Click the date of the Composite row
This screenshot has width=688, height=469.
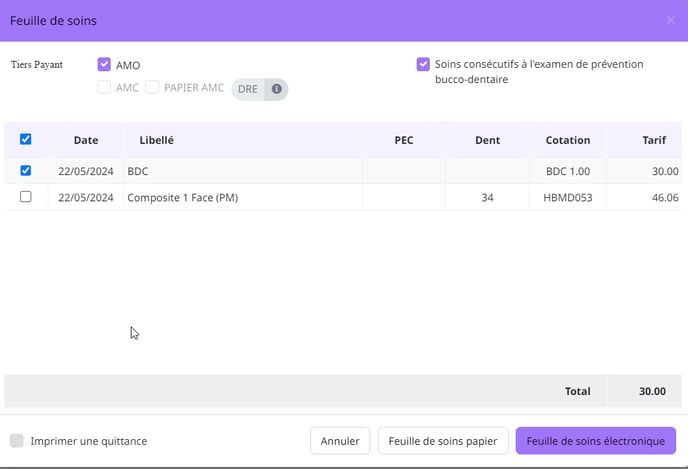point(86,197)
